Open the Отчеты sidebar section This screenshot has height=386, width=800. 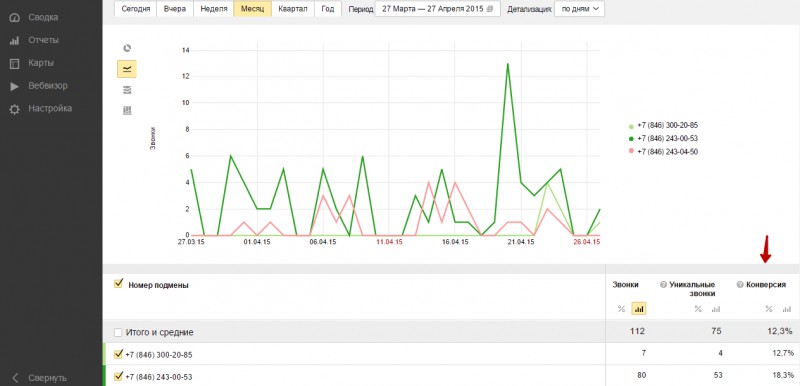pos(43,40)
